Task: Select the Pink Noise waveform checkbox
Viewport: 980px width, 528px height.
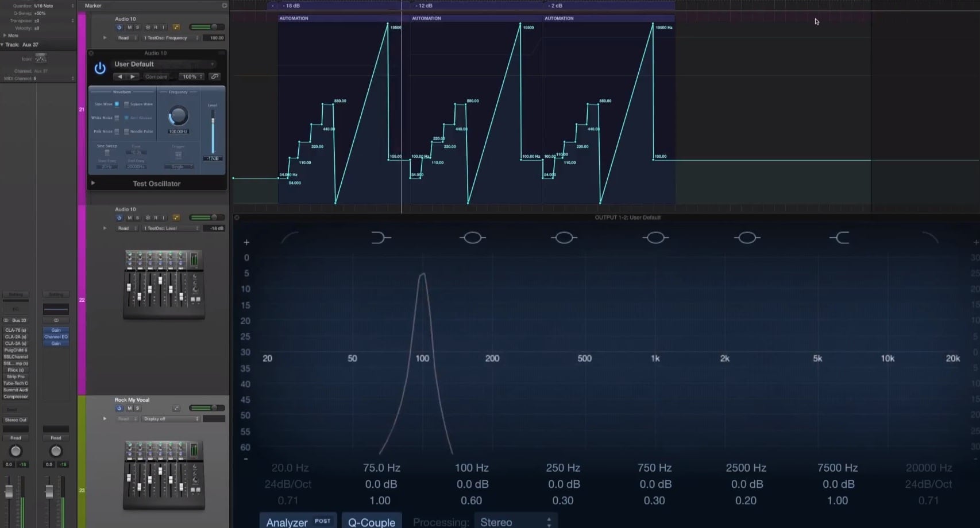Action: pos(117,131)
